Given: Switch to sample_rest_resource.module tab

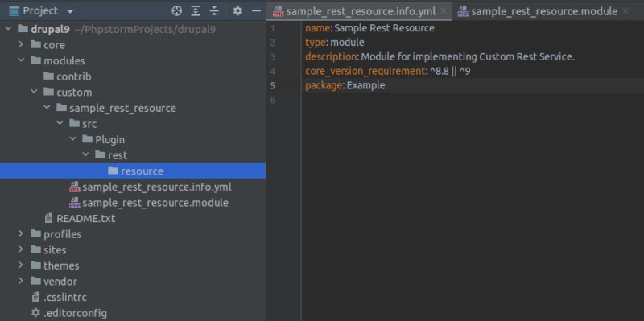Looking at the screenshot, I should [544, 11].
